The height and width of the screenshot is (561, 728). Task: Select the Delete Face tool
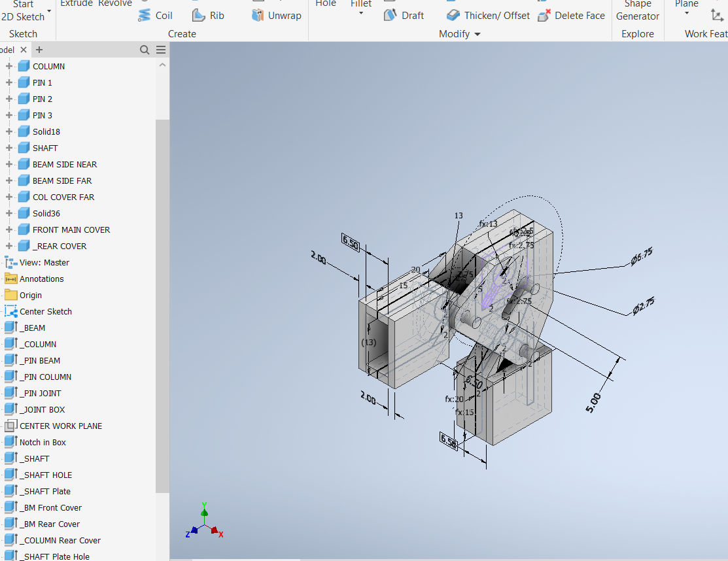[571, 15]
